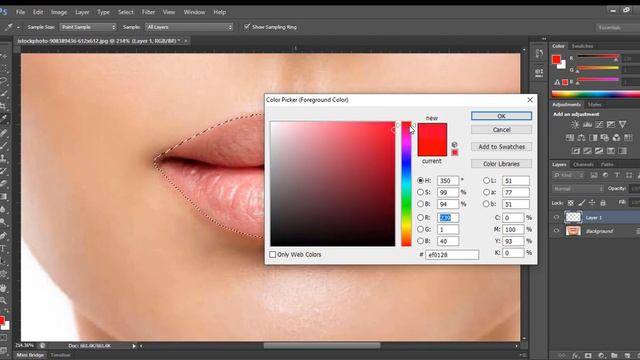
Task: Filter layers by type (T icon)
Action: (x=617, y=175)
